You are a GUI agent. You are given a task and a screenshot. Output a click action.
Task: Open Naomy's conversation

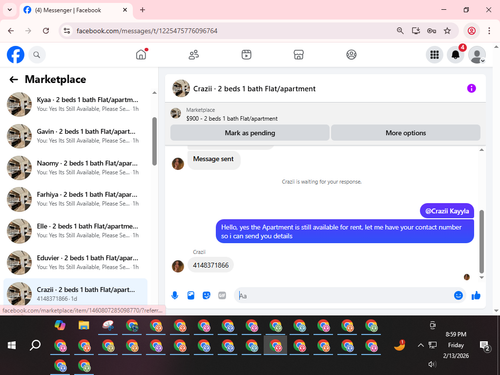pyautogui.click(x=75, y=167)
